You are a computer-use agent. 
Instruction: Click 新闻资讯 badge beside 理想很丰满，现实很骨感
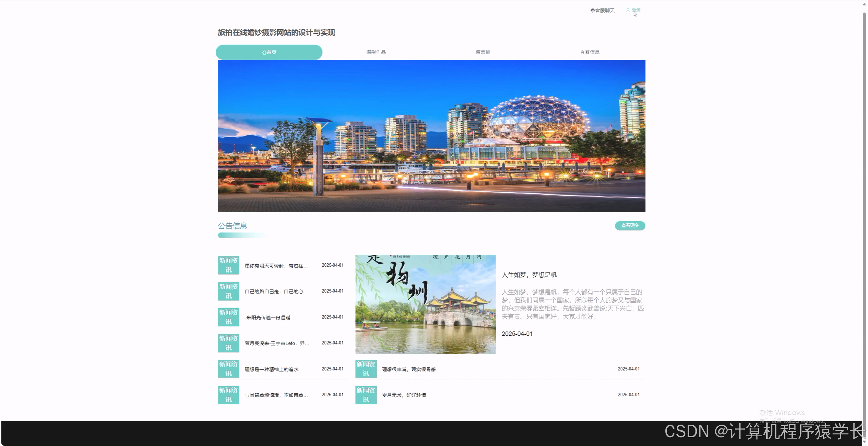(366, 369)
